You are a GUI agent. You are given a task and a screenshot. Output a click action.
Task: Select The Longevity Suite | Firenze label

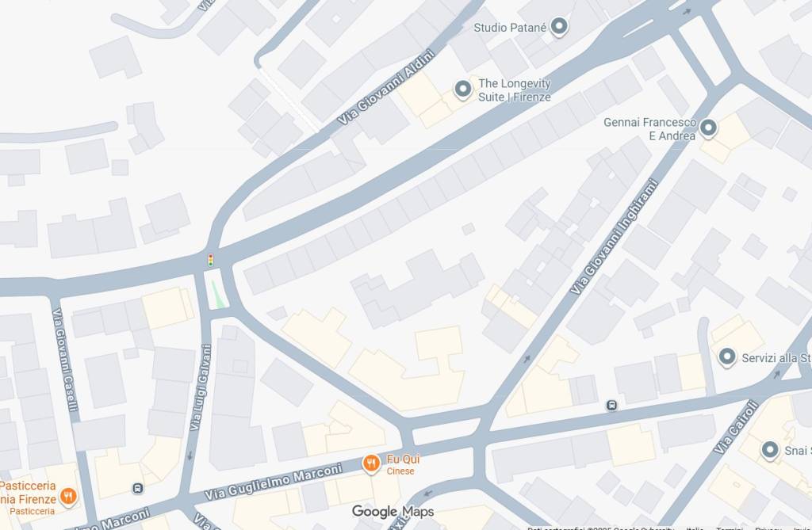click(x=514, y=90)
